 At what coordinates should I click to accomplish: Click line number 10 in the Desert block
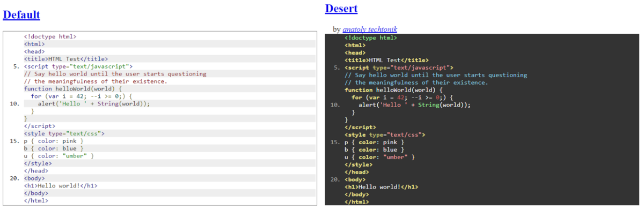coord(335,106)
